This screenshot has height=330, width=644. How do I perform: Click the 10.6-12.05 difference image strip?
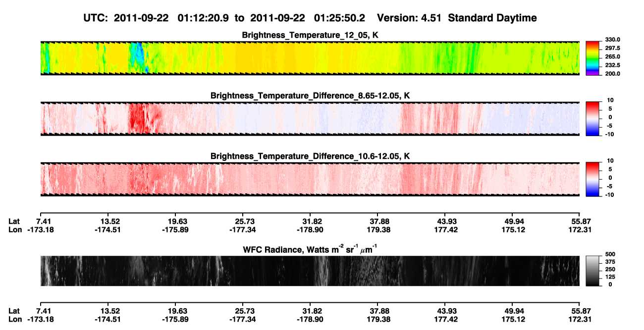pyautogui.click(x=310, y=179)
